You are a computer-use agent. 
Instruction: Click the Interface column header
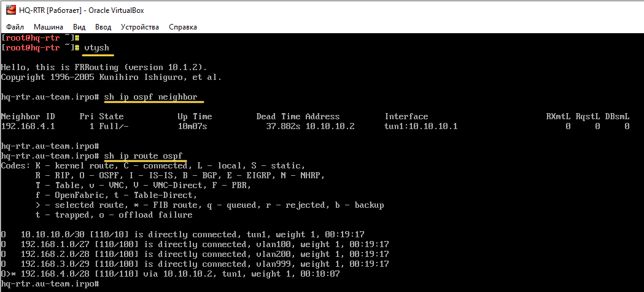pos(406,116)
